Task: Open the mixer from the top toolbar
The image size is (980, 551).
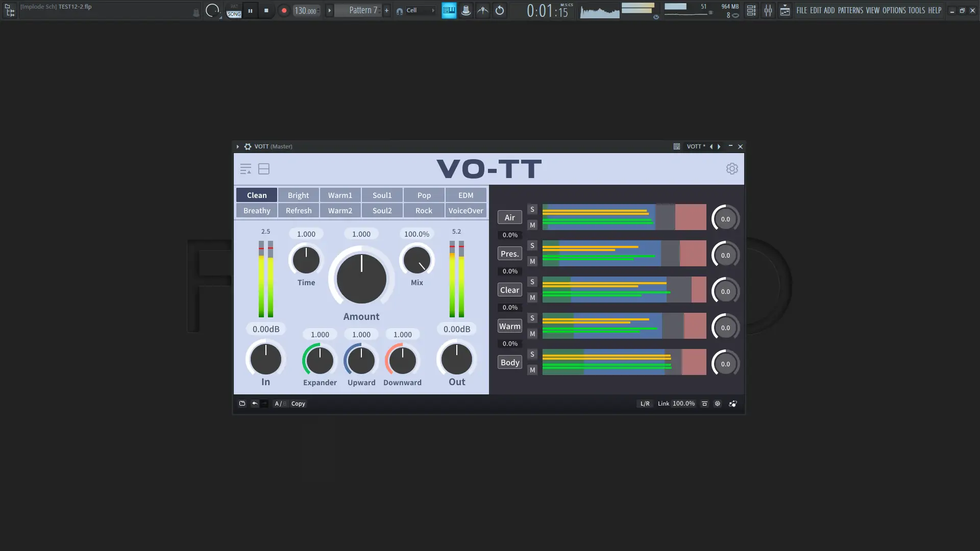Action: [x=768, y=10]
